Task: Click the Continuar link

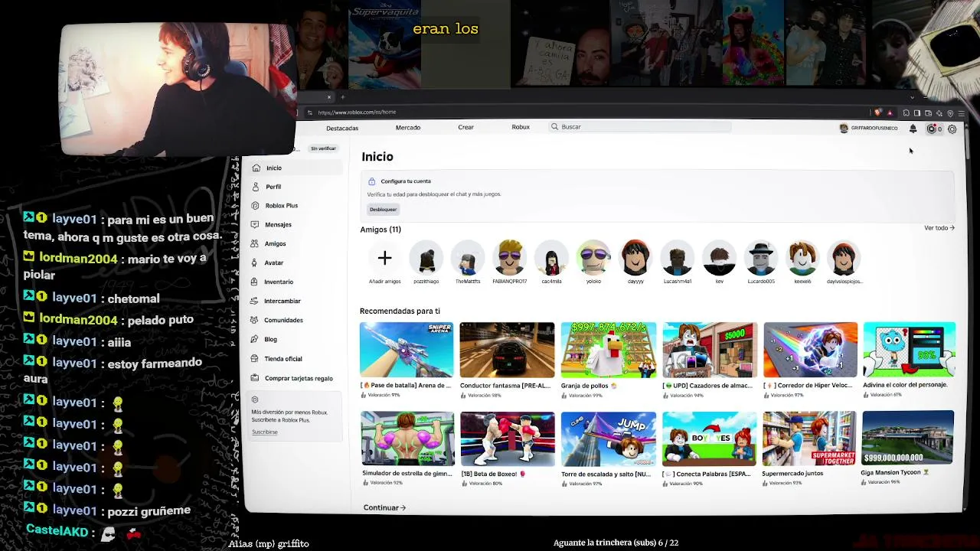Action: coord(384,507)
